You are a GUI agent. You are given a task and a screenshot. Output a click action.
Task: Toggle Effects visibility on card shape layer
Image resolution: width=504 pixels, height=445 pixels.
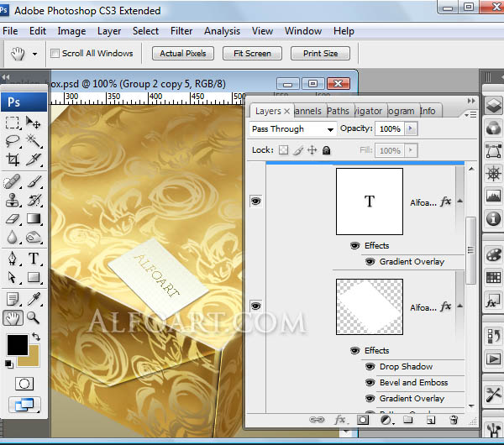tap(354, 350)
